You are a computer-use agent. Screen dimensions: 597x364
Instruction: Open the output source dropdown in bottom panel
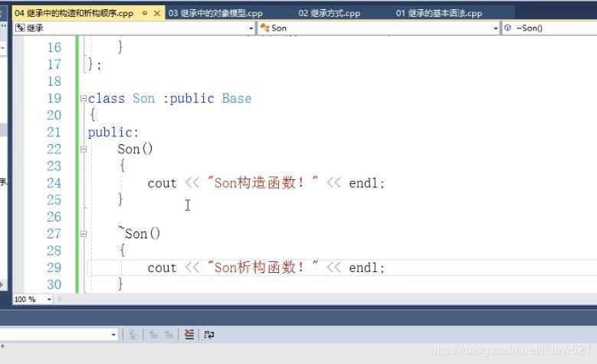click(x=113, y=335)
